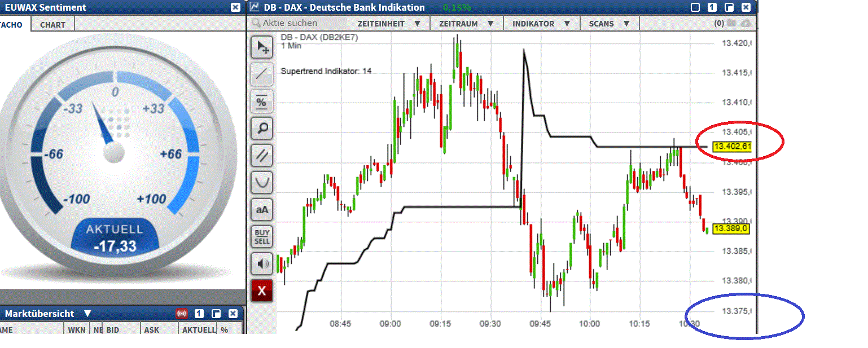Select the crosshair pointer tool
This screenshot has width=868, height=348.
(262, 47)
